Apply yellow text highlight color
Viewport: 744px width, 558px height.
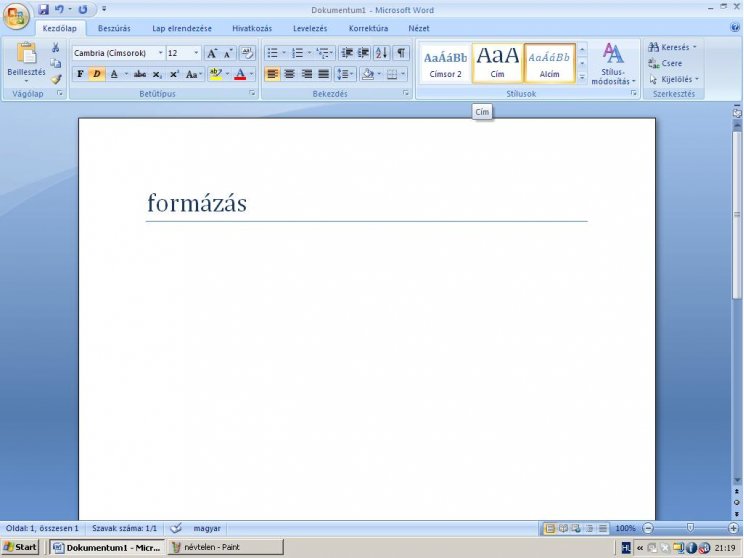point(215,74)
